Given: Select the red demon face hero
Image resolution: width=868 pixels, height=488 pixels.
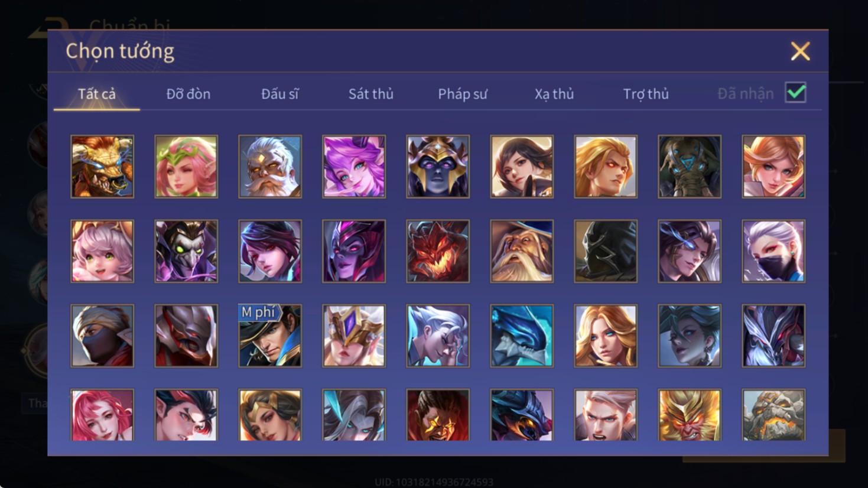Looking at the screenshot, I should point(438,251).
